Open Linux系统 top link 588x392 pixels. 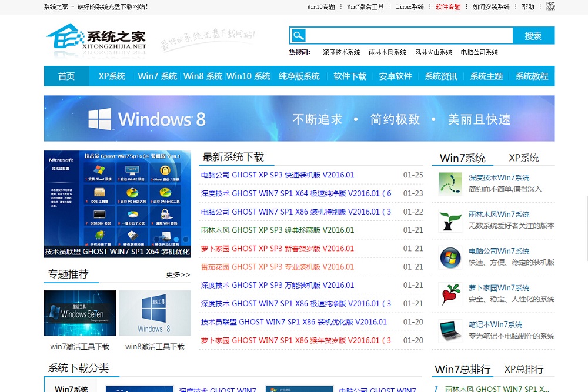point(410,6)
